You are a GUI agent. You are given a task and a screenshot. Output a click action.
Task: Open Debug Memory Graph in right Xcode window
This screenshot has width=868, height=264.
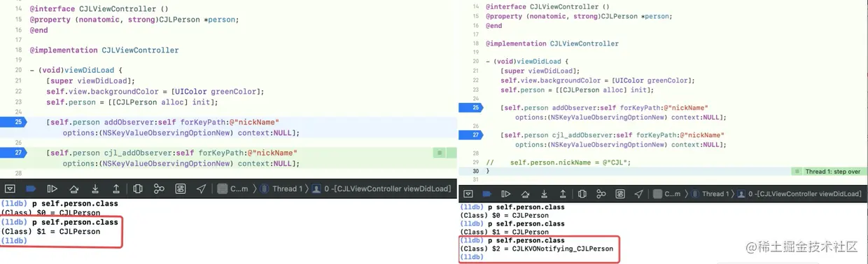pos(601,194)
